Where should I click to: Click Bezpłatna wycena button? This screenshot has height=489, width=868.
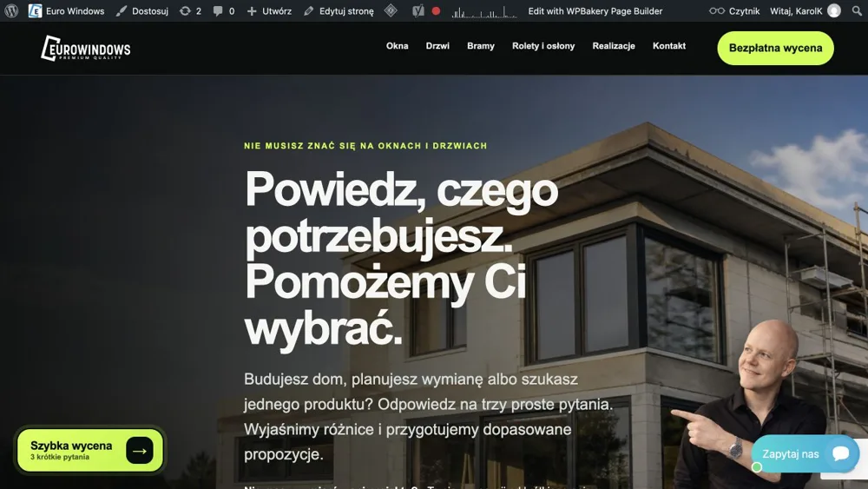[x=775, y=48]
